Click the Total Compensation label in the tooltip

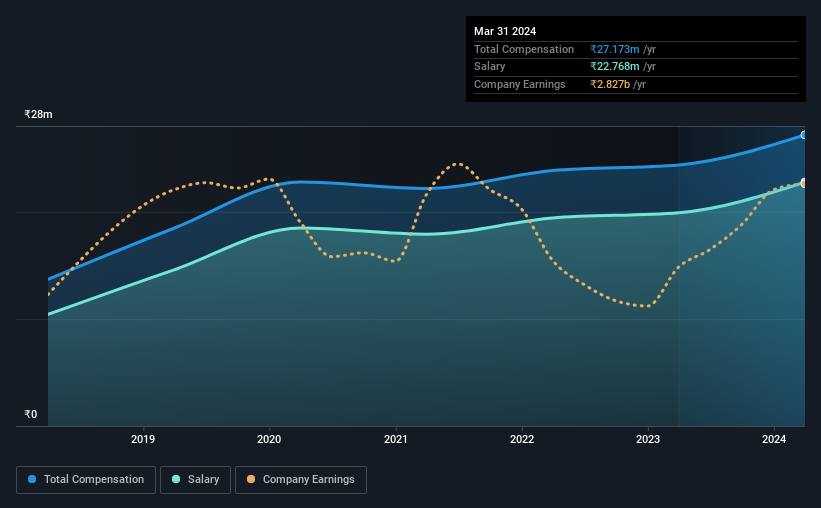pyautogui.click(x=524, y=49)
